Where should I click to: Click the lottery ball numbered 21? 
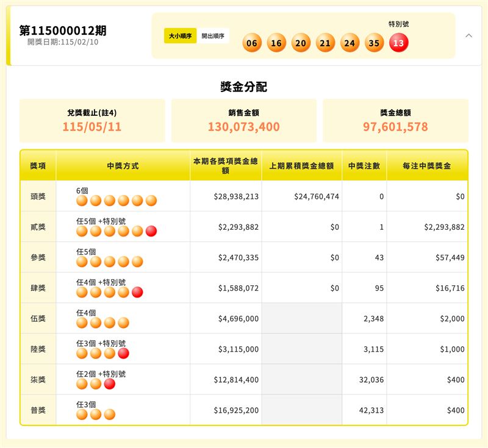(325, 43)
